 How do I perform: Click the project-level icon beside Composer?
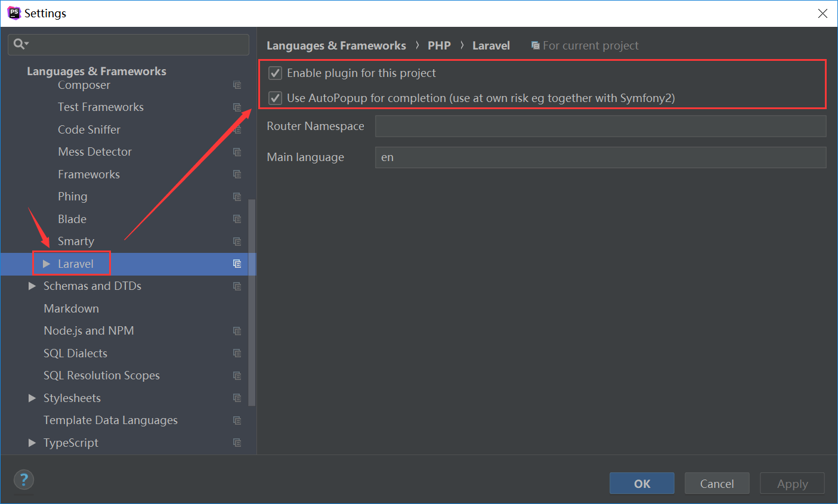[x=237, y=85]
